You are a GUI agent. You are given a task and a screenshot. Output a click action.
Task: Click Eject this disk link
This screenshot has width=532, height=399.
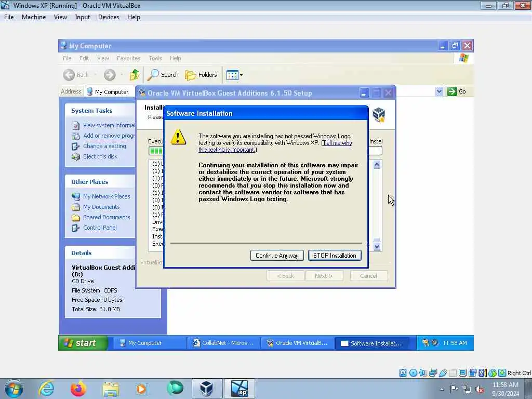point(100,156)
